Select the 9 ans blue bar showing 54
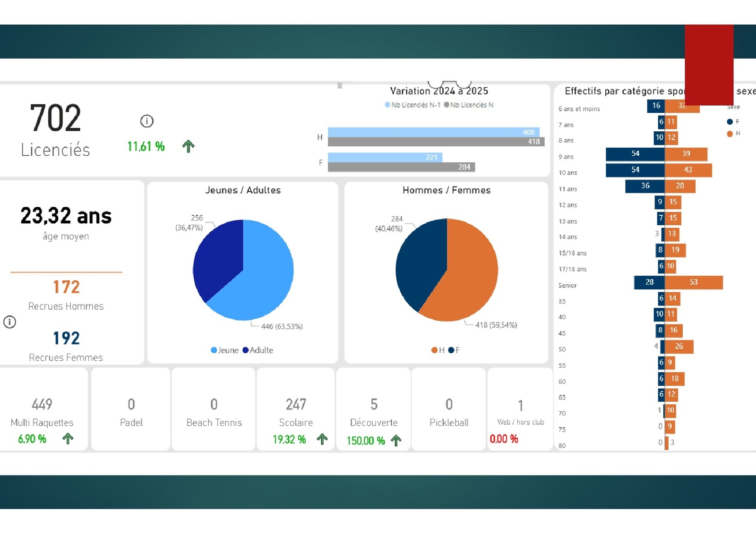 pyautogui.click(x=635, y=154)
